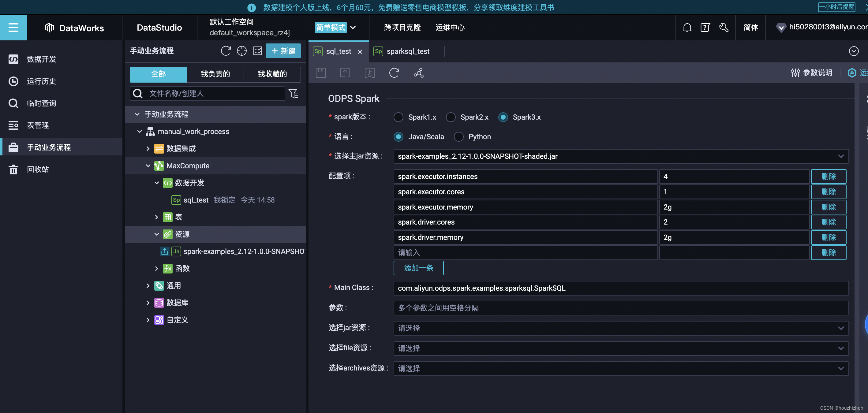
Task: Expand 函数 tree node
Action: (x=156, y=269)
